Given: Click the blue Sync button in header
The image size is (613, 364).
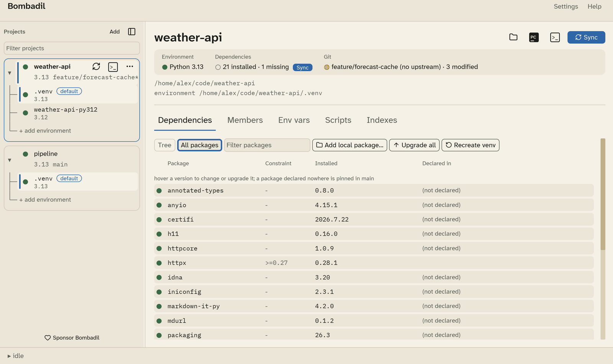Looking at the screenshot, I should pyautogui.click(x=586, y=37).
